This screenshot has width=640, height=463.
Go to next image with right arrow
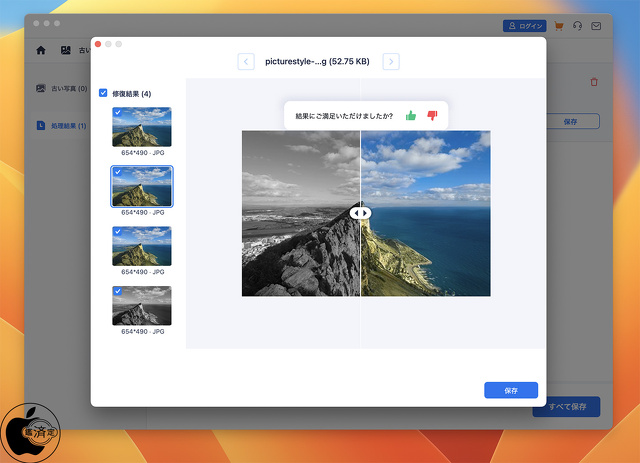391,62
